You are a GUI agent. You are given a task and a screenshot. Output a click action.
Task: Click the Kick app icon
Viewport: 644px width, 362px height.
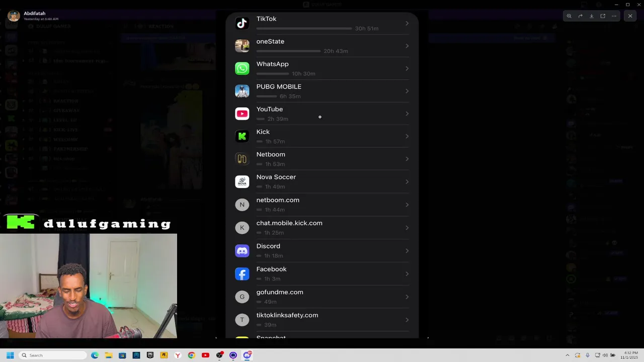tap(242, 136)
